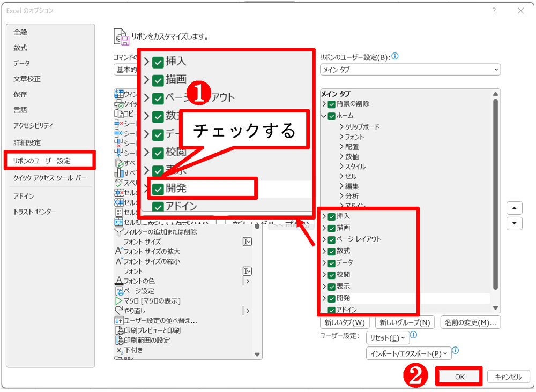536x392 pixels.
Task: Open the 全般 category
Action: [20, 32]
